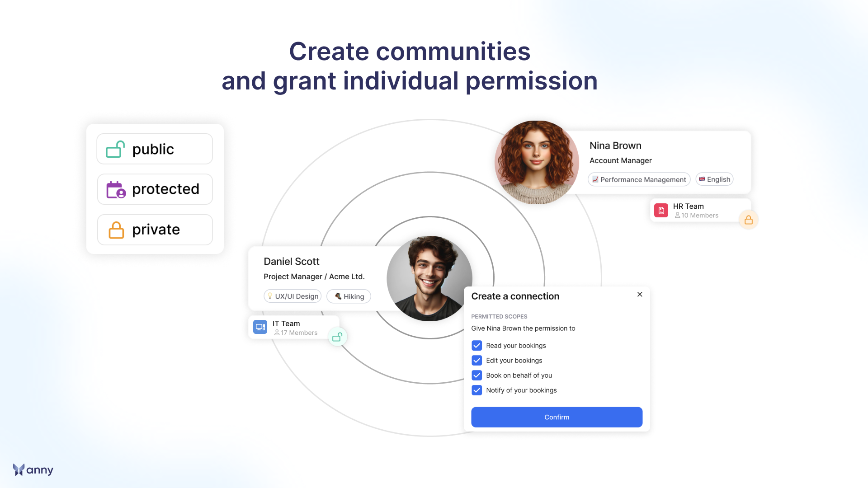This screenshot has width=868, height=488.
Task: Click the anny butterfly logo
Action: (19, 470)
